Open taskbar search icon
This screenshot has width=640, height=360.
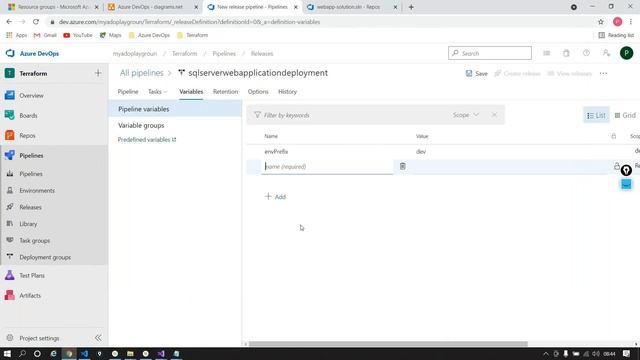click(x=22, y=353)
